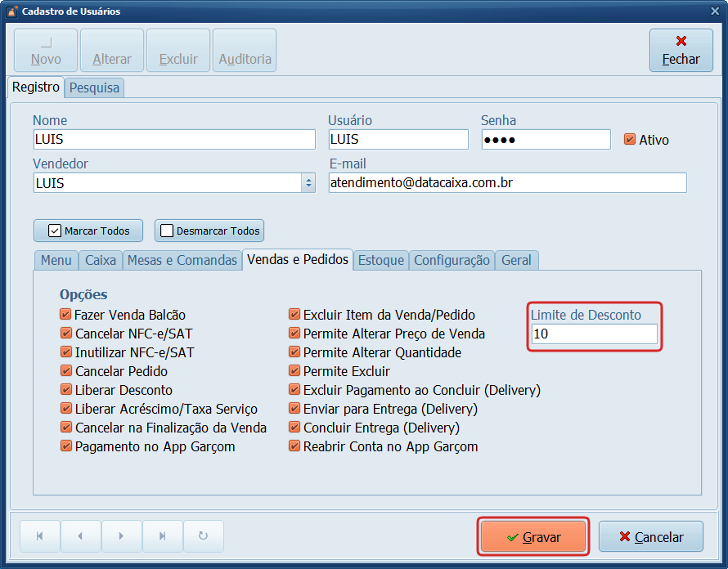The width and height of the screenshot is (728, 569).
Task: Click the Cancelar button
Action: pyautogui.click(x=650, y=537)
